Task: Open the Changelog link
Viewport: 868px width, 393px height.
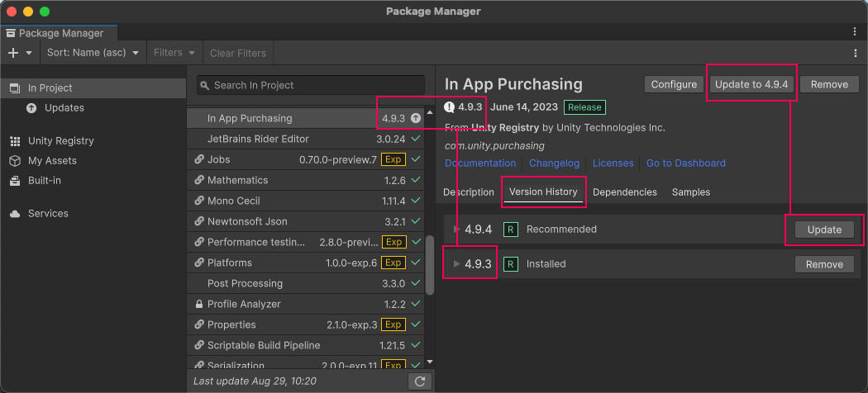Action: [554, 163]
